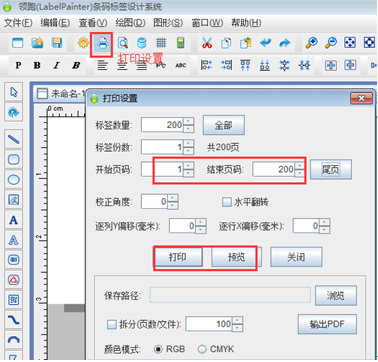Paste clipboard icon in toolbar

(x=246, y=43)
